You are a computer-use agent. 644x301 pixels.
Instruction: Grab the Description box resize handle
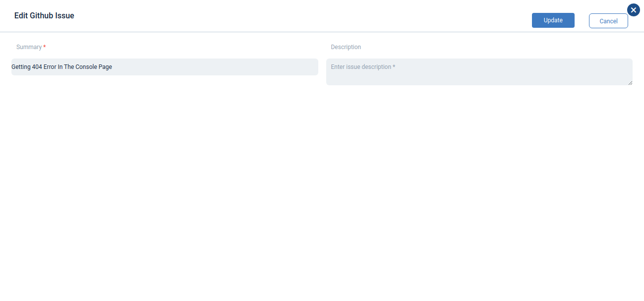click(x=630, y=83)
